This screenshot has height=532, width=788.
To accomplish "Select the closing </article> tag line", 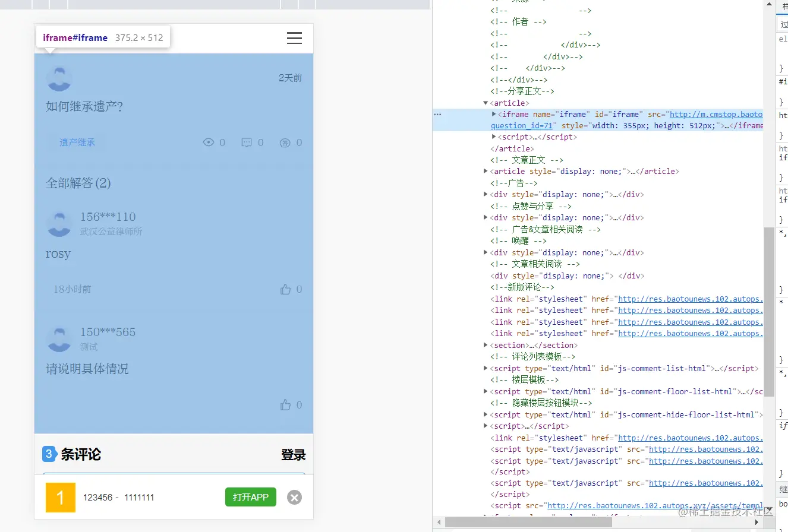I will [512, 148].
